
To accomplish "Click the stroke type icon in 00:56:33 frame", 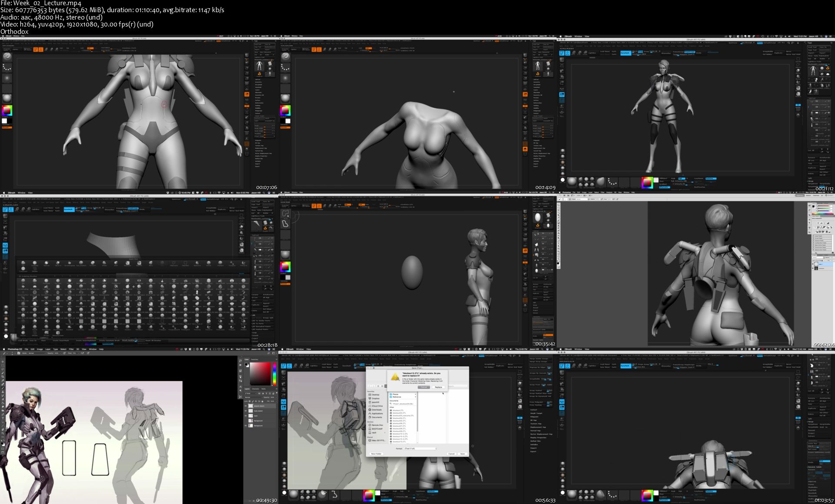I will 334,494.
